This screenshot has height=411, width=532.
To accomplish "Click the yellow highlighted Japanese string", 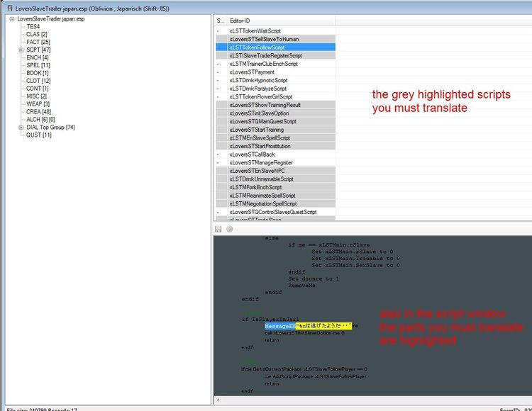I will 323,326.
